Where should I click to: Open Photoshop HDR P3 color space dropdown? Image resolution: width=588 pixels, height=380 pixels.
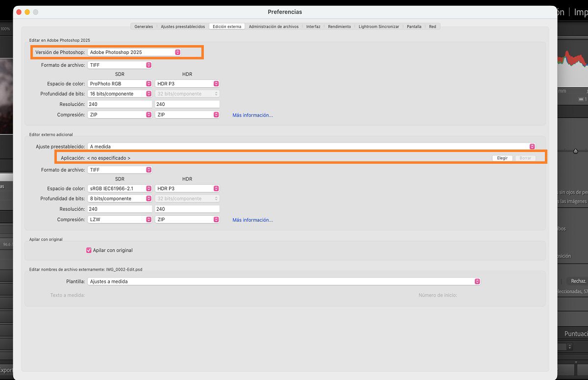tap(187, 84)
